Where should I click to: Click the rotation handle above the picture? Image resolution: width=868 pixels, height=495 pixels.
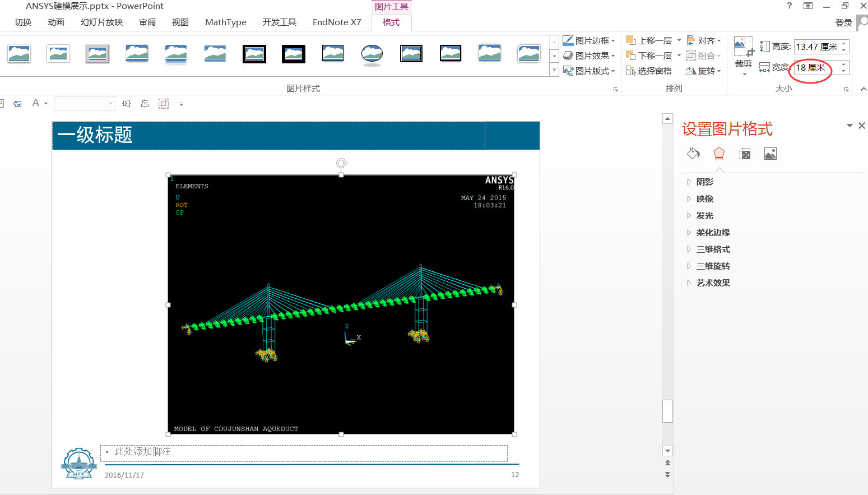341,163
